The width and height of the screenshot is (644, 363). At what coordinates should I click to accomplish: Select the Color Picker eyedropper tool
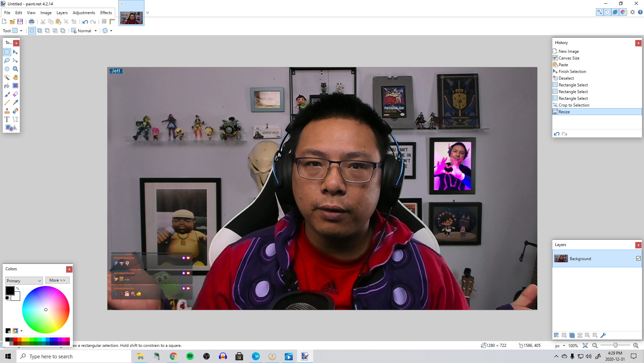15,103
